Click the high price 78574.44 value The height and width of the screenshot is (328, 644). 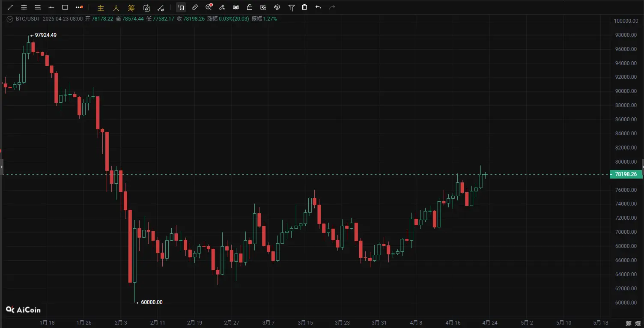(x=132, y=19)
